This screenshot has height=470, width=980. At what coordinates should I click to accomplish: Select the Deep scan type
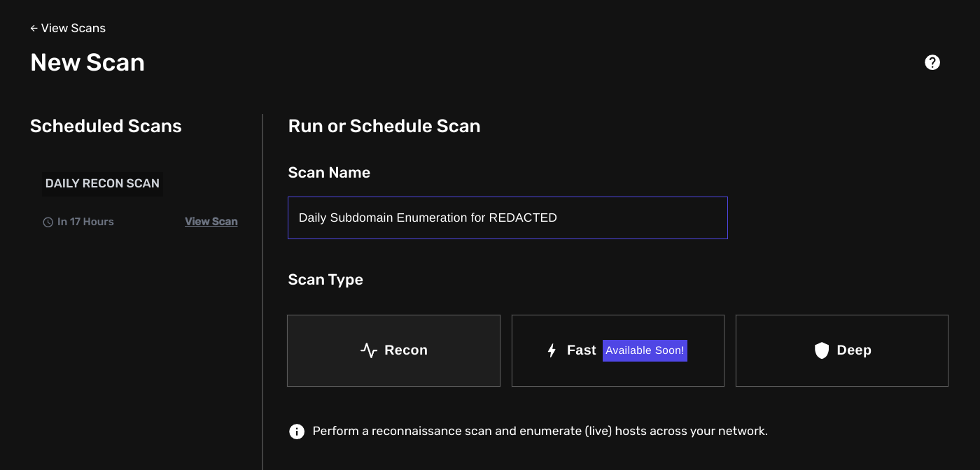(x=841, y=350)
